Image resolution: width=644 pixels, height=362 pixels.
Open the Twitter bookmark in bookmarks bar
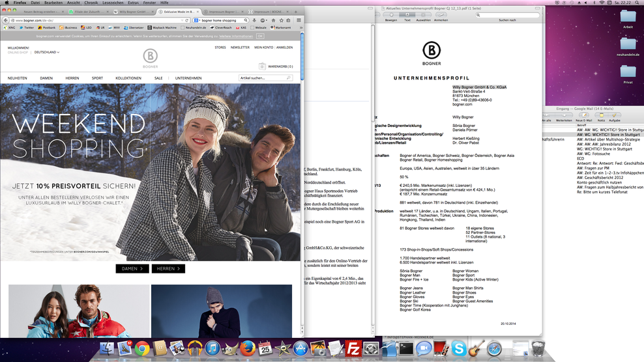tap(26, 27)
